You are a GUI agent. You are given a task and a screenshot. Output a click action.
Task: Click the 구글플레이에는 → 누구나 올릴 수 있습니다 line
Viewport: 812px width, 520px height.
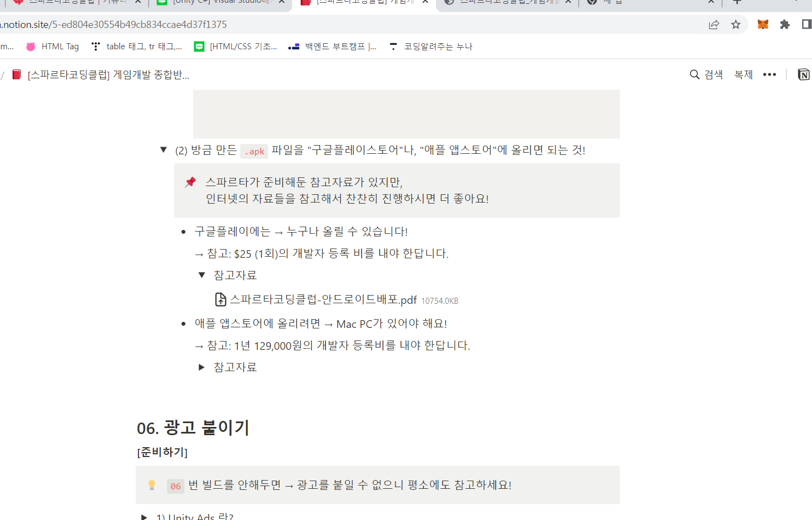click(x=301, y=232)
